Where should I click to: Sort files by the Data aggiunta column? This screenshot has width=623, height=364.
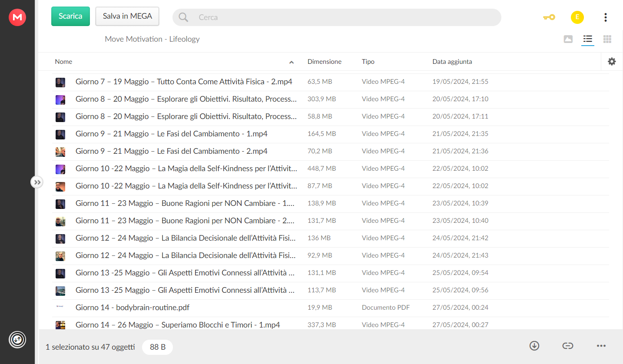[452, 62]
